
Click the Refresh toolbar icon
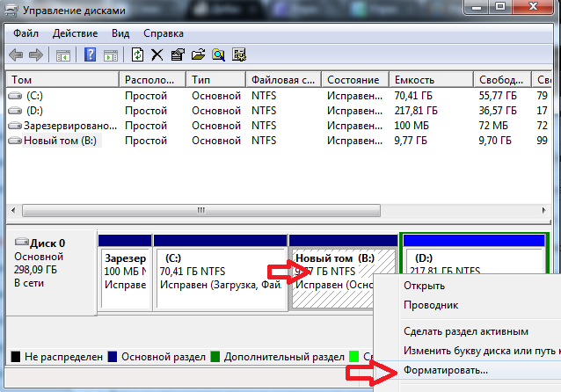point(137,54)
